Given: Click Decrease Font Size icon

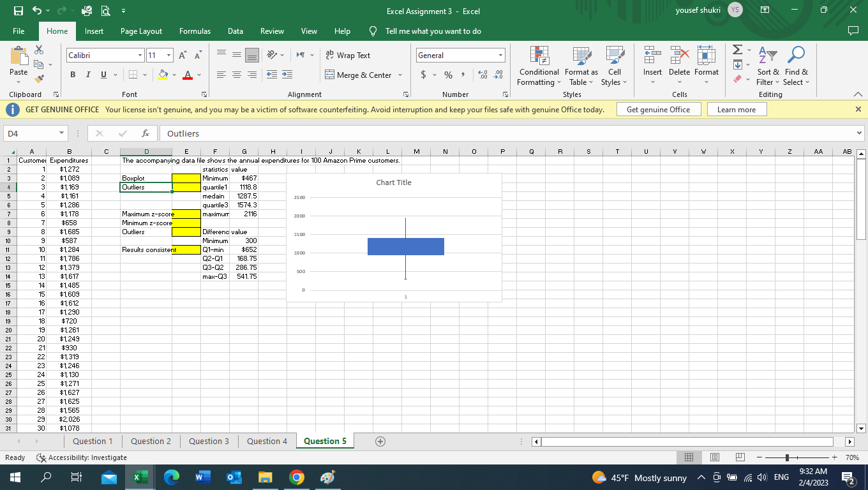Looking at the screenshot, I should 198,56.
